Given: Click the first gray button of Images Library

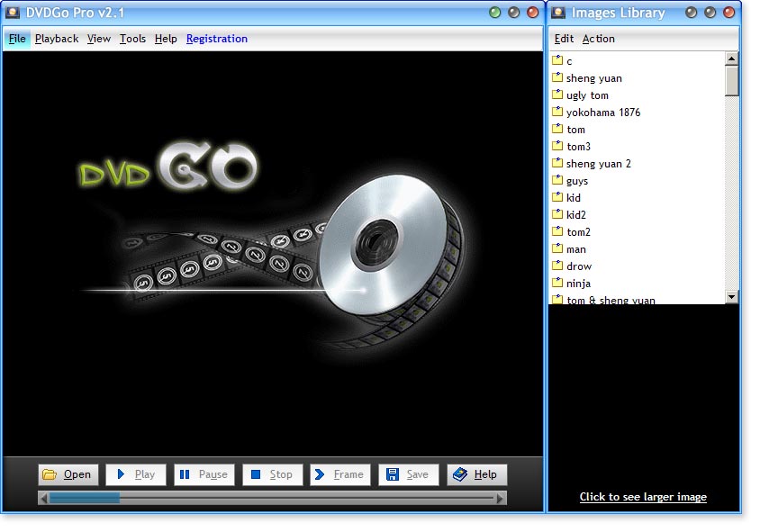Looking at the screenshot, I should pos(692,13).
